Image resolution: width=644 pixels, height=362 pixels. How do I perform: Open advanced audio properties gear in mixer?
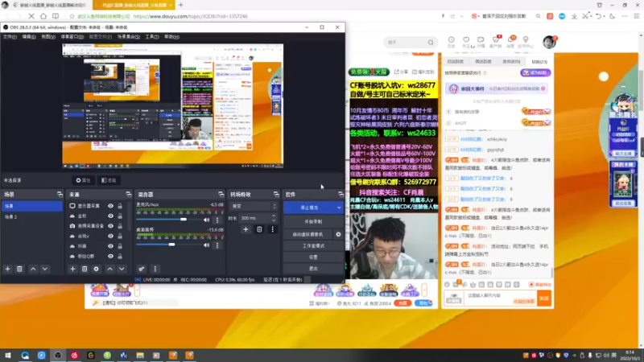142,269
